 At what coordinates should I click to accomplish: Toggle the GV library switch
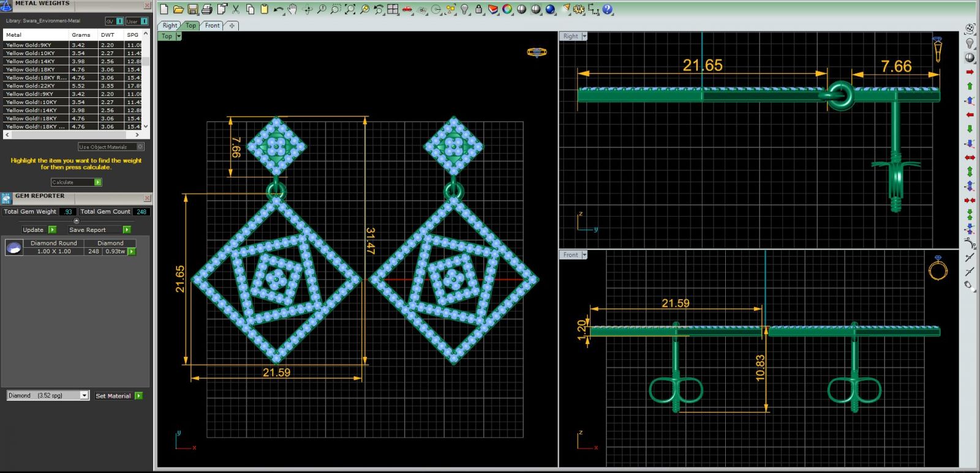tap(115, 21)
